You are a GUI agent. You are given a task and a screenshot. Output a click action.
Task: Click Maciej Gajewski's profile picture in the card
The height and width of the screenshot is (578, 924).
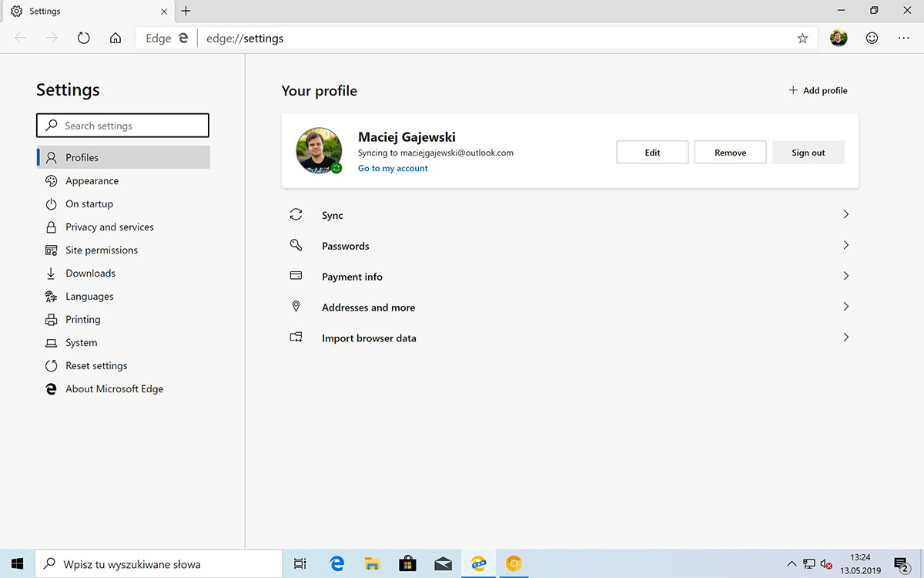click(319, 150)
